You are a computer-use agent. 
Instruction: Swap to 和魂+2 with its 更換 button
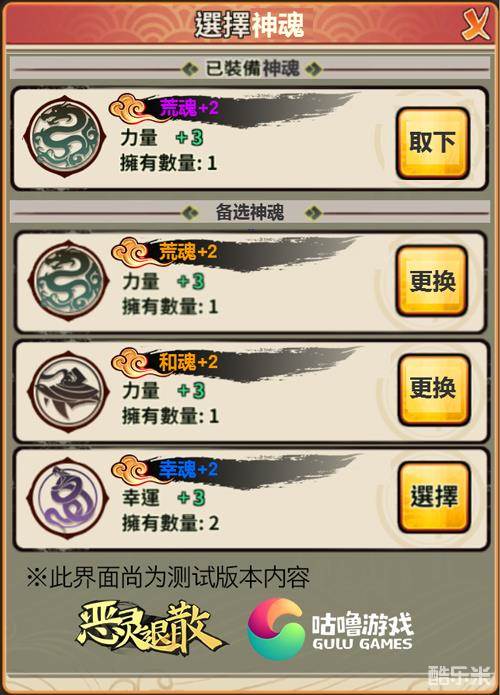click(x=434, y=389)
